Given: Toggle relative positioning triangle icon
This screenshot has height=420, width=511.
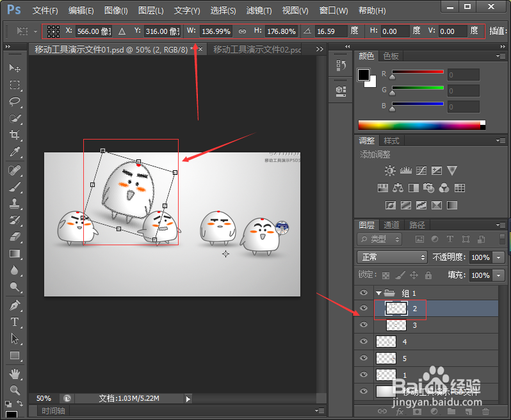Looking at the screenshot, I should pyautogui.click(x=122, y=31).
